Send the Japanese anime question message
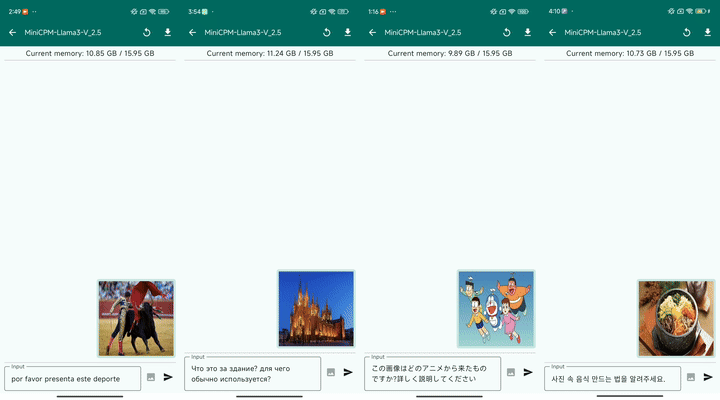Screen dimensions: 720x400 528,372
